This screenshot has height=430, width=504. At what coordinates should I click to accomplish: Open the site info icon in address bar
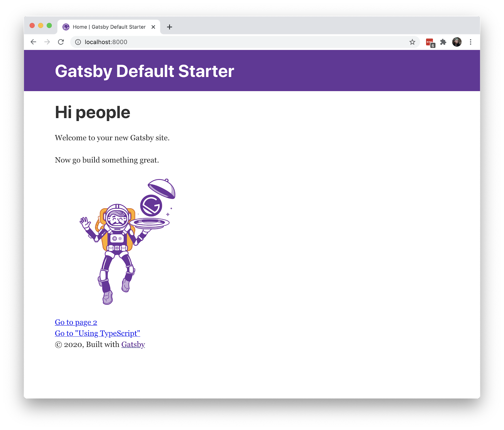(x=78, y=42)
